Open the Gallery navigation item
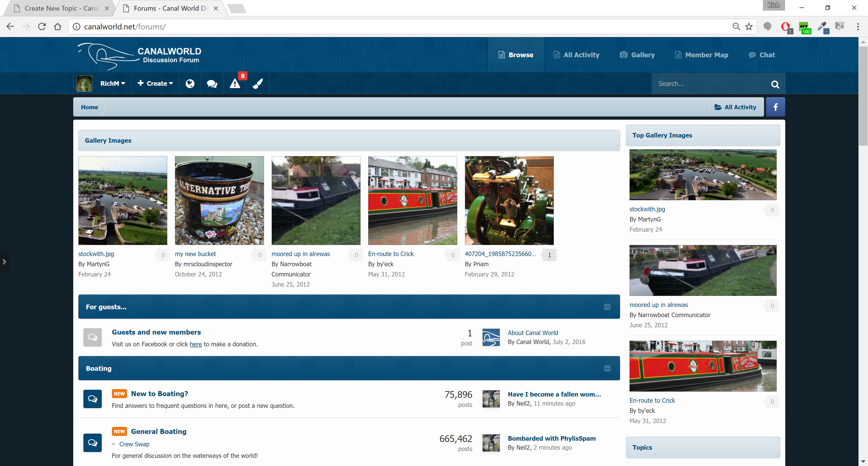 tap(637, 55)
